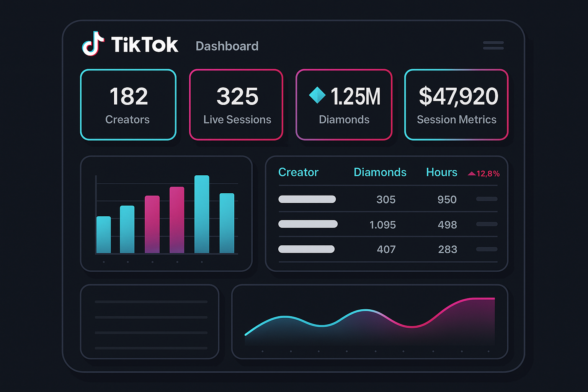Viewport: 588px width, 392px height.
Task: Click the 498 hours value
Action: pos(448,225)
